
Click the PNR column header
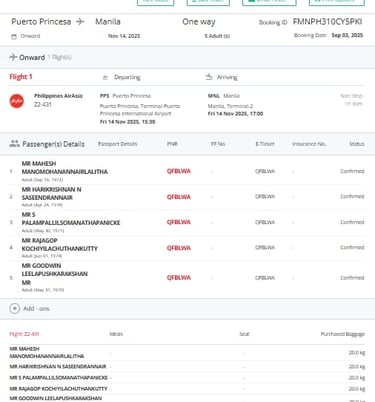[x=172, y=144]
